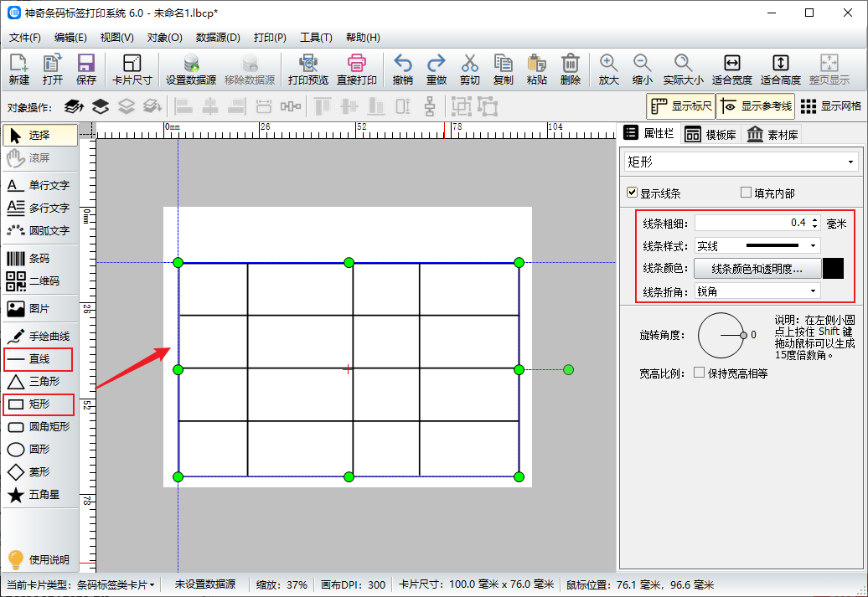The height and width of the screenshot is (597, 868).
Task: Open the 卡片尺寸 card size tool
Action: (132, 69)
